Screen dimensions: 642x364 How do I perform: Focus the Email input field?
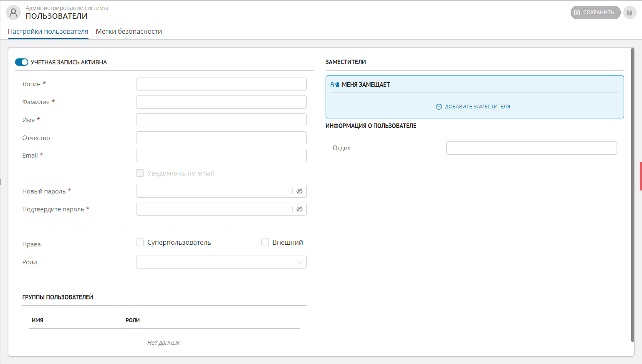(221, 156)
